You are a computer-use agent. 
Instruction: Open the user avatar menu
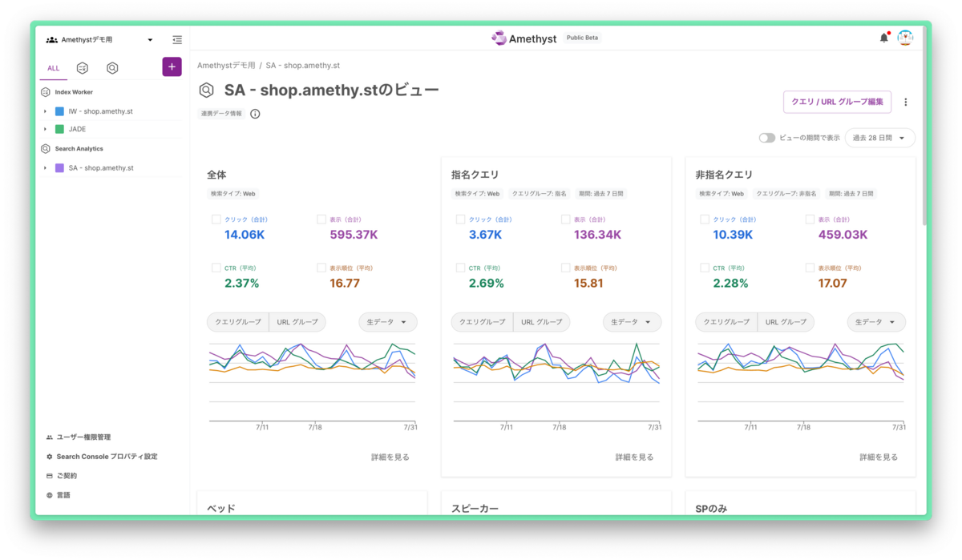click(905, 38)
